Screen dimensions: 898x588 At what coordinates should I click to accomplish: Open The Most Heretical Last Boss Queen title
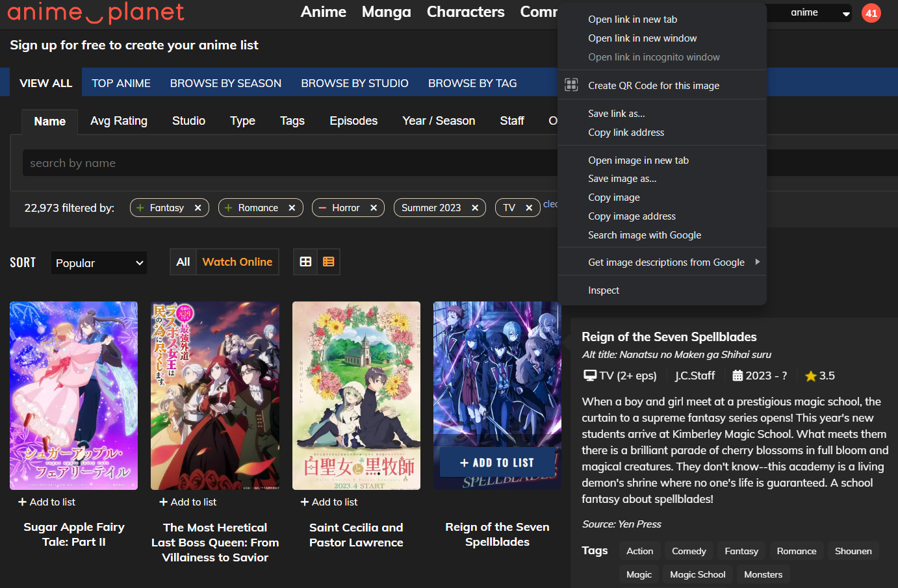tap(215, 543)
